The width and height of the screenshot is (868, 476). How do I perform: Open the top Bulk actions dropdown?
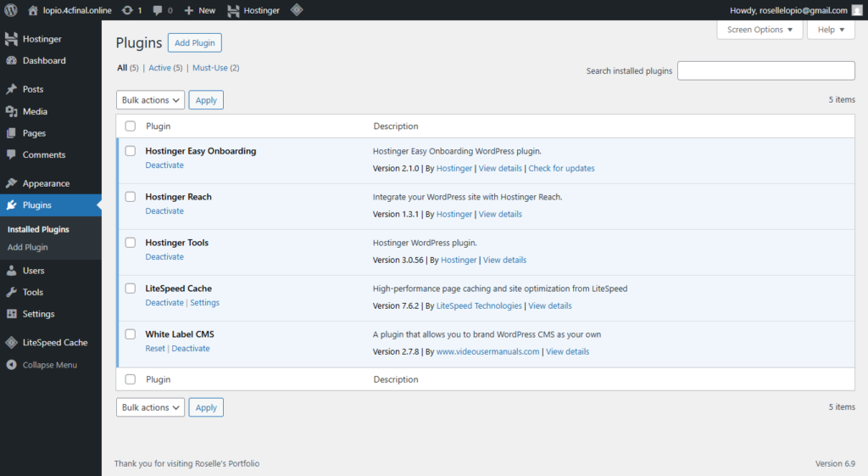pos(150,100)
